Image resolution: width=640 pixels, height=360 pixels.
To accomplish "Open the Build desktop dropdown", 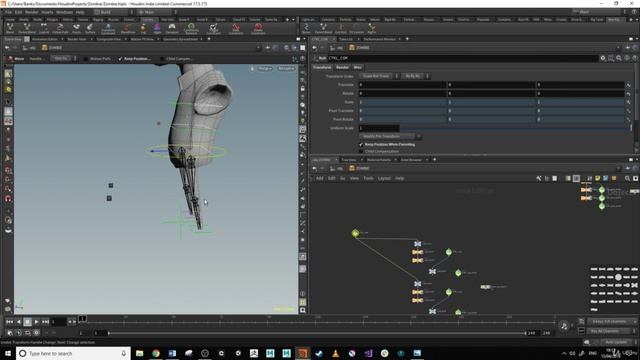I will coord(113,12).
